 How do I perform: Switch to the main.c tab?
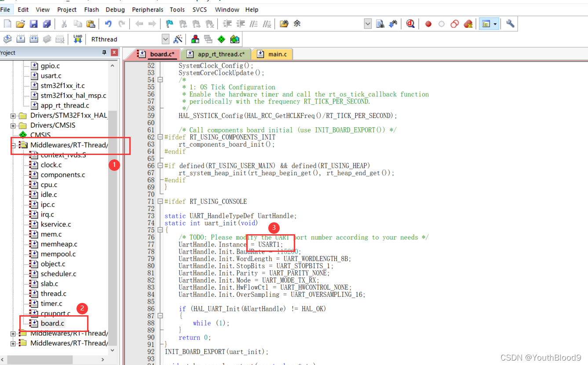tap(272, 54)
